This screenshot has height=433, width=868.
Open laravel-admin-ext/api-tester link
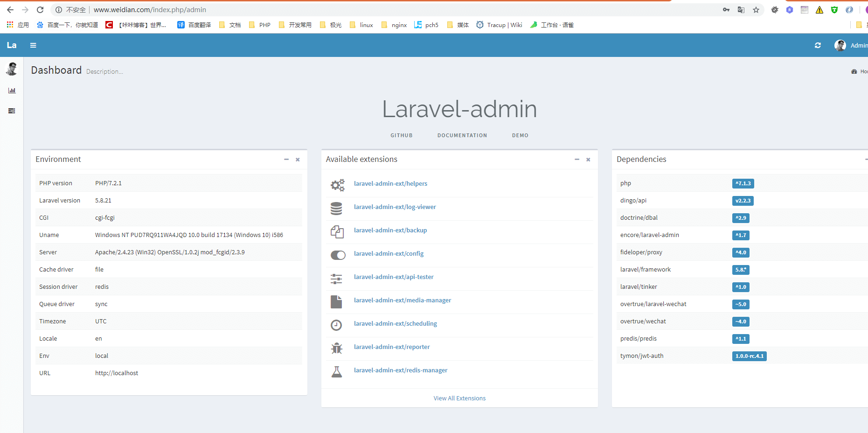point(394,277)
